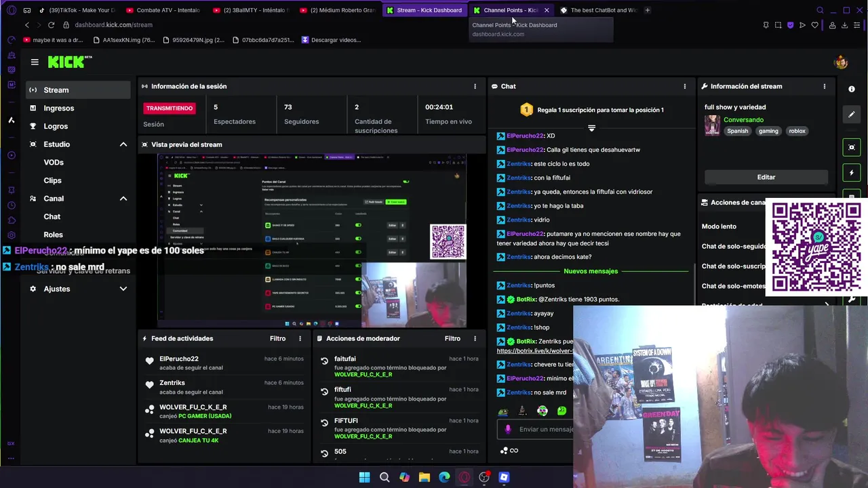Close the Channel Points browser tab
Screen dimensions: 868x488
pos(547,10)
